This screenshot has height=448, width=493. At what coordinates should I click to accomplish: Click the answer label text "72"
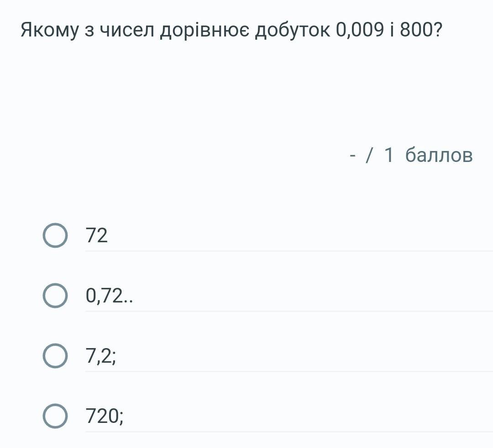point(97,235)
